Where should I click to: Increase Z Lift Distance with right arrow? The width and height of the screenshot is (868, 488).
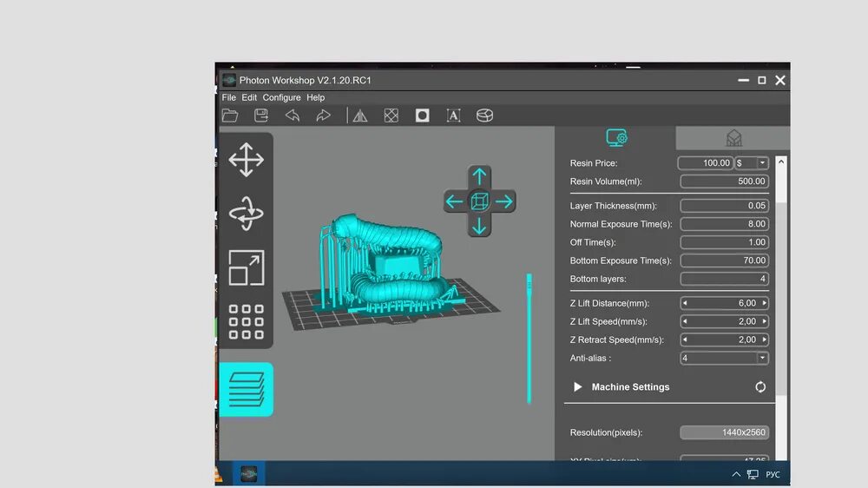tap(765, 303)
